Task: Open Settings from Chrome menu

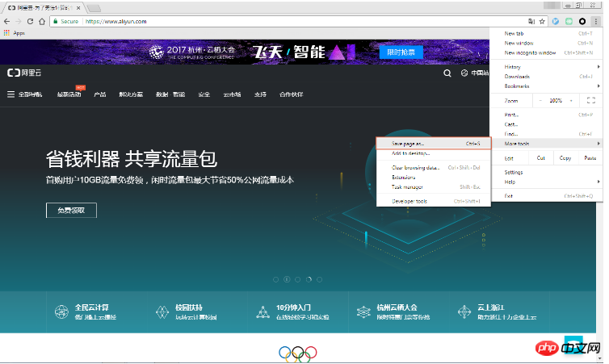Action: tap(547, 172)
